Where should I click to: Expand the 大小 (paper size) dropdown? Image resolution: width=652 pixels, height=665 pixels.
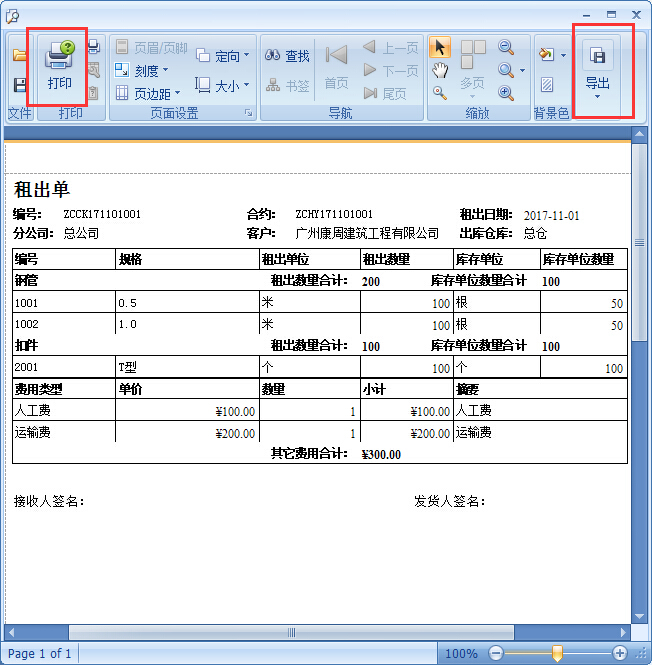click(x=223, y=86)
